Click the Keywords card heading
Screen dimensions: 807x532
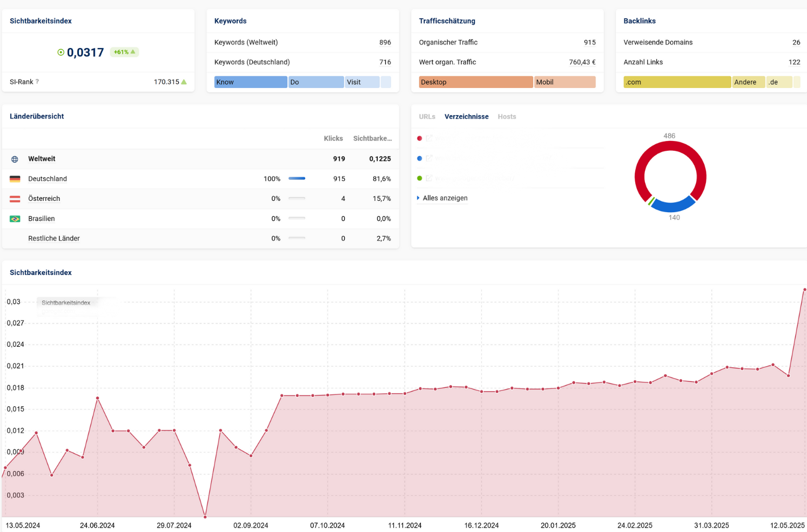click(230, 21)
